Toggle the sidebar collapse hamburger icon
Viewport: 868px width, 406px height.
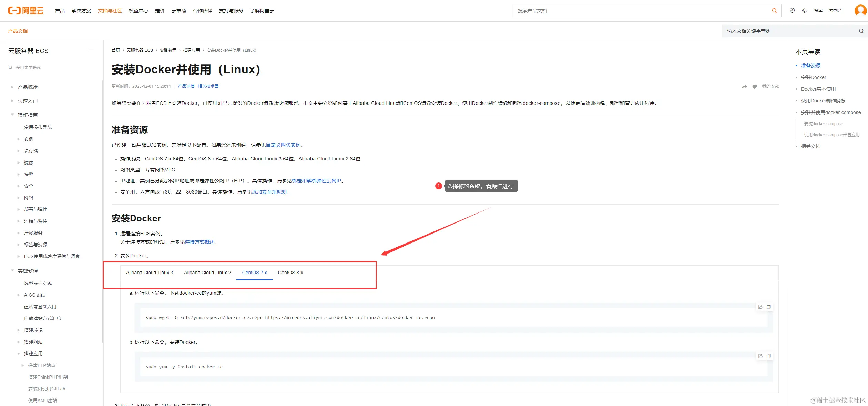(91, 51)
